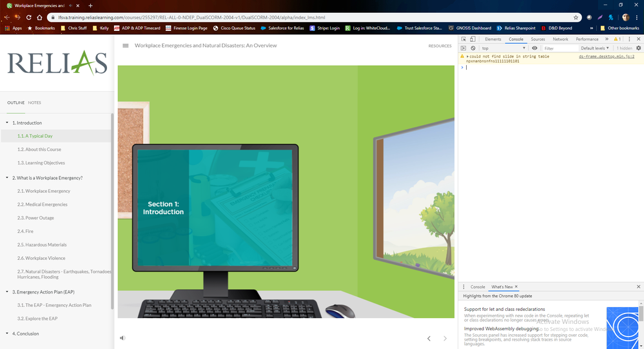
Task: Switch to the Elements tab
Action: click(x=493, y=39)
